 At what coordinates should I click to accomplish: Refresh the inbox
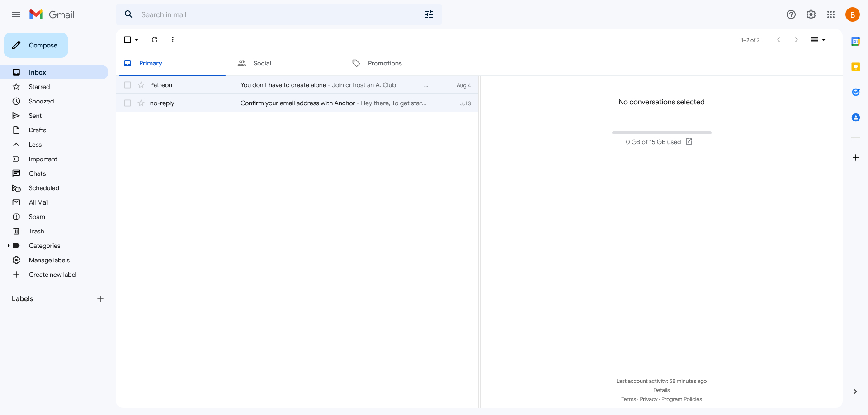click(x=154, y=40)
